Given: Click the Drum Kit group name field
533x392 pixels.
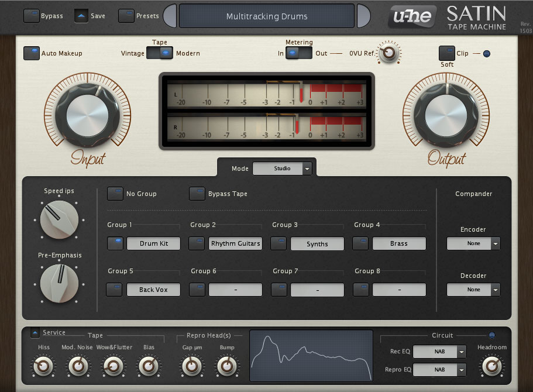Looking at the screenshot, I should click(x=153, y=243).
